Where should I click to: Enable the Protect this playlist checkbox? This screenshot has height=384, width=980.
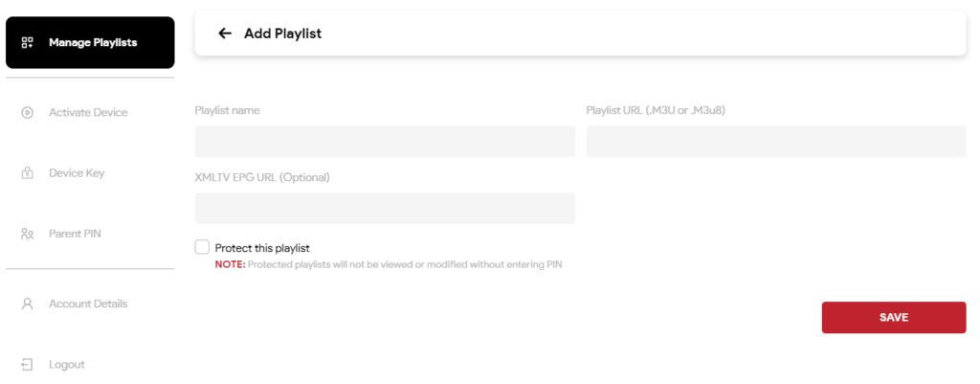202,247
